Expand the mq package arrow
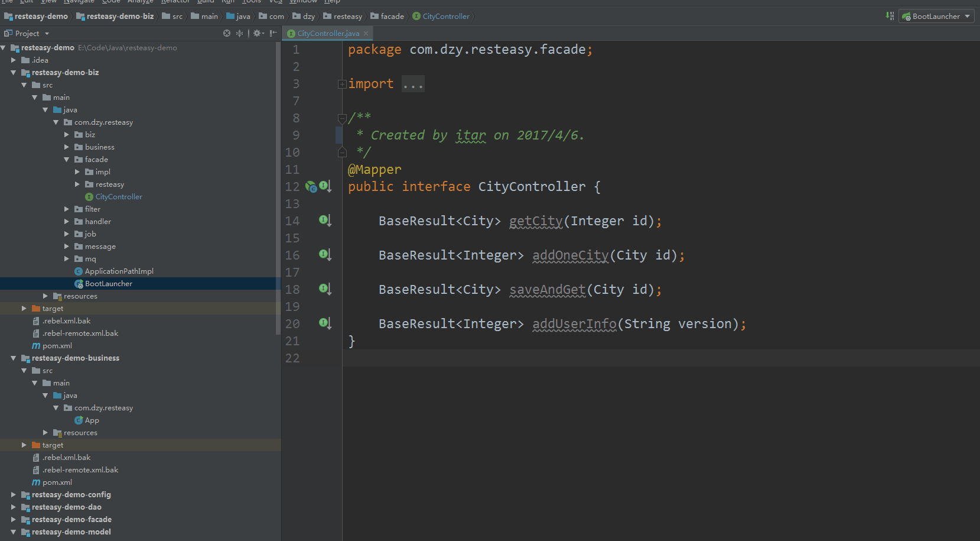The width and height of the screenshot is (980, 541). 66,259
